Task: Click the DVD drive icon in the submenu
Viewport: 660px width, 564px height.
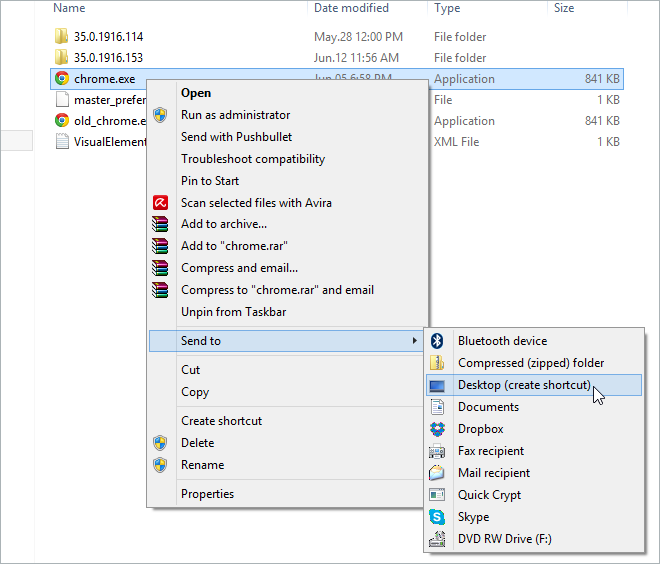Action: pyautogui.click(x=437, y=539)
